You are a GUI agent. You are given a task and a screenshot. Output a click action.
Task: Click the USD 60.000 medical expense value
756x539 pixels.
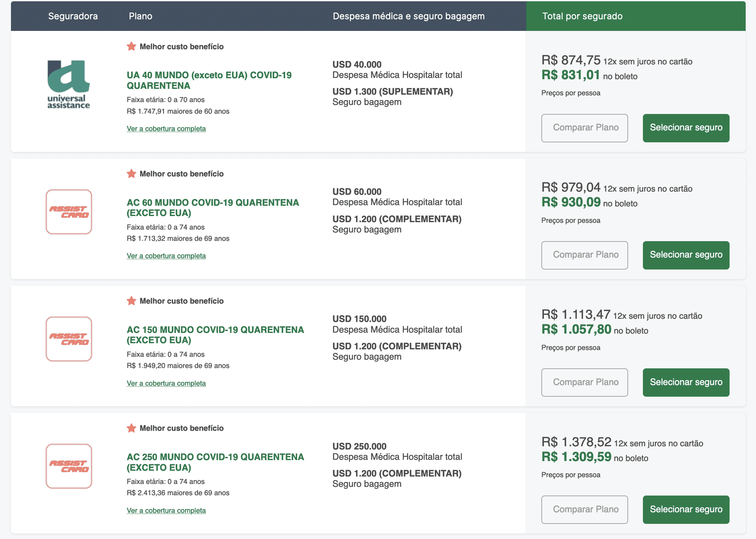[357, 192]
